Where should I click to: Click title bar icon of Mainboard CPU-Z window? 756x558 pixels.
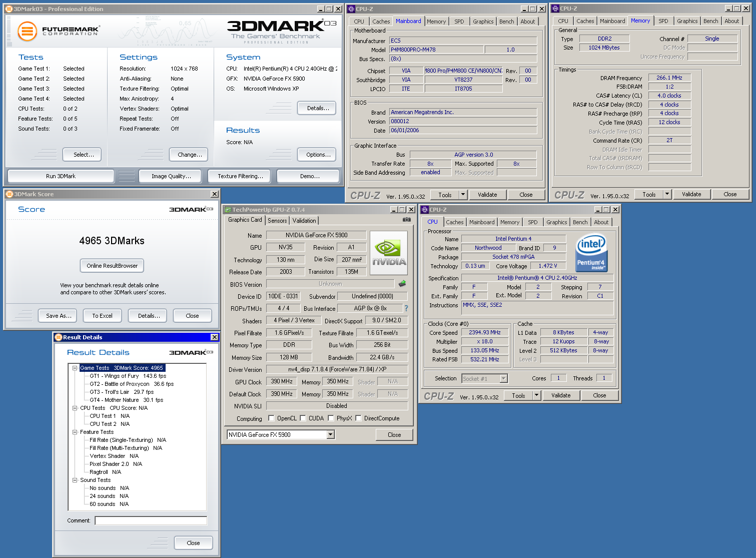(x=351, y=9)
